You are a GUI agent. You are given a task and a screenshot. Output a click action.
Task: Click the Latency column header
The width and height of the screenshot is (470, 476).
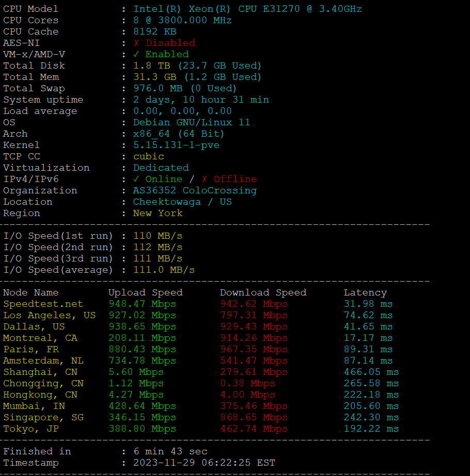(x=365, y=293)
